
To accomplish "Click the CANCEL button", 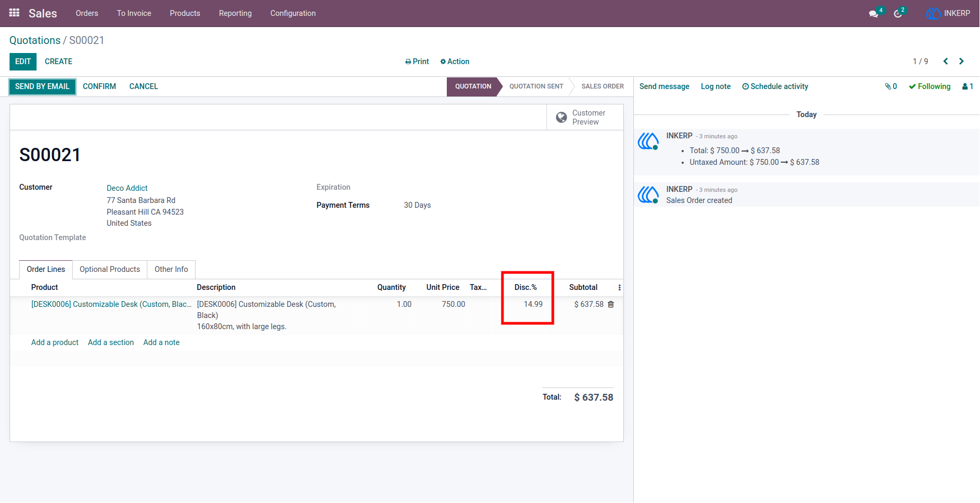I will [144, 86].
